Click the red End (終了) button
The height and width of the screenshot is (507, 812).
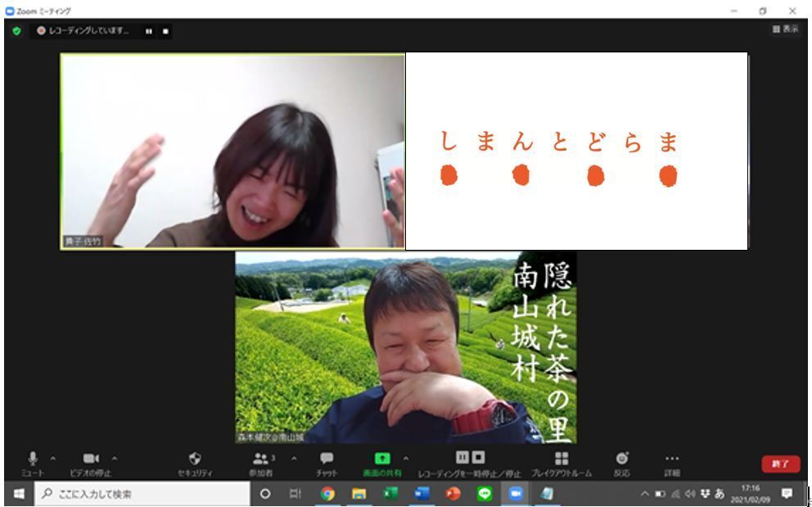coord(780,464)
